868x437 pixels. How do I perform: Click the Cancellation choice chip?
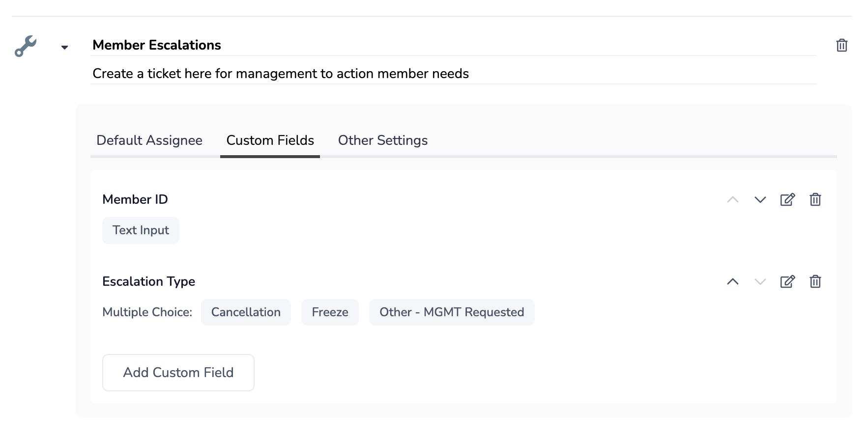click(x=246, y=312)
